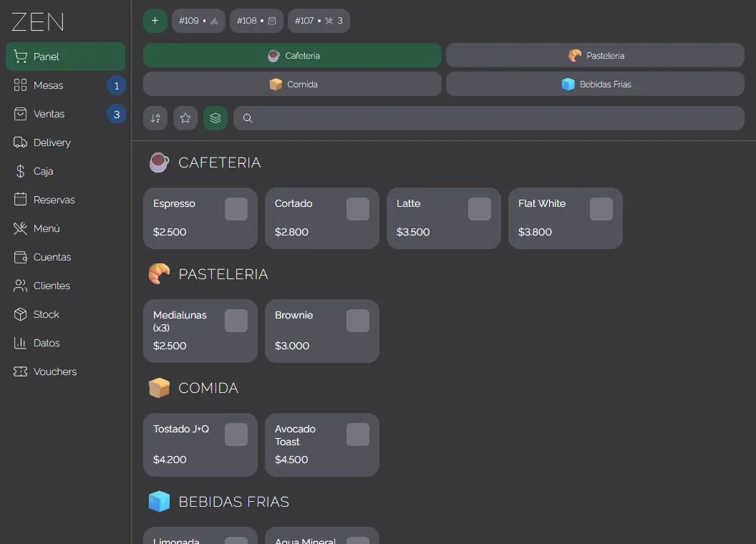Click Avocado Toast image placeholder
This screenshot has width=756, height=544.
pyautogui.click(x=358, y=434)
